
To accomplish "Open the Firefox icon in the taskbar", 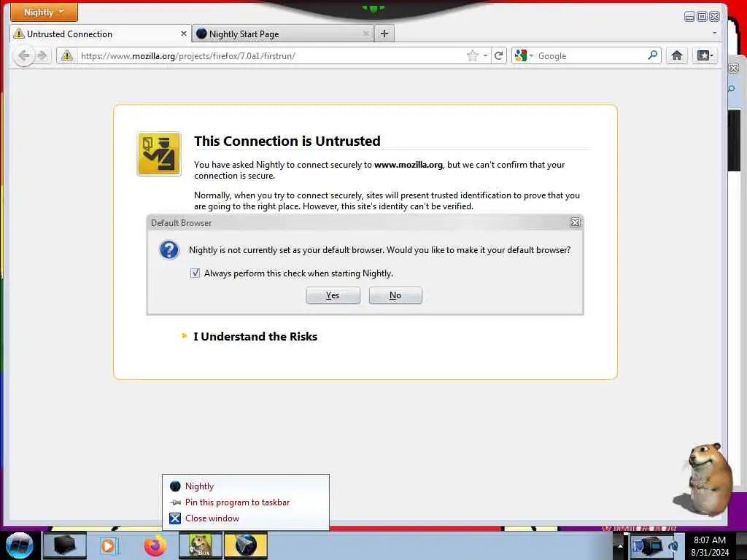I will click(155, 545).
